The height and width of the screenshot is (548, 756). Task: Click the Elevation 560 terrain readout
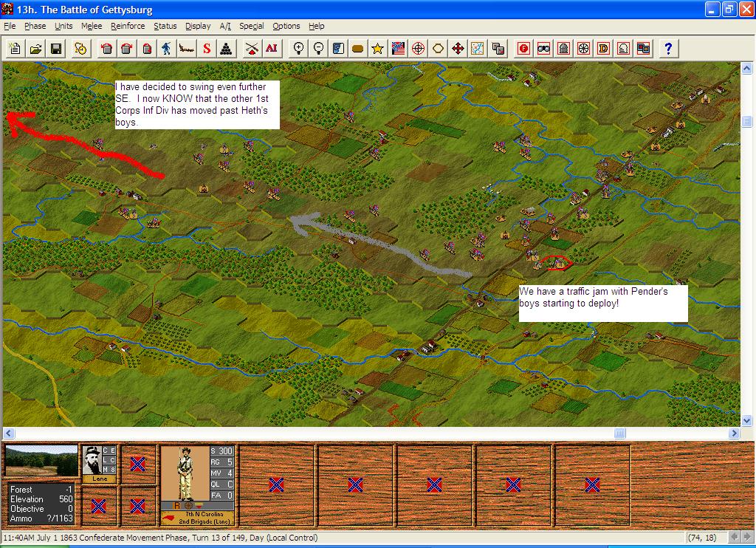[41, 499]
